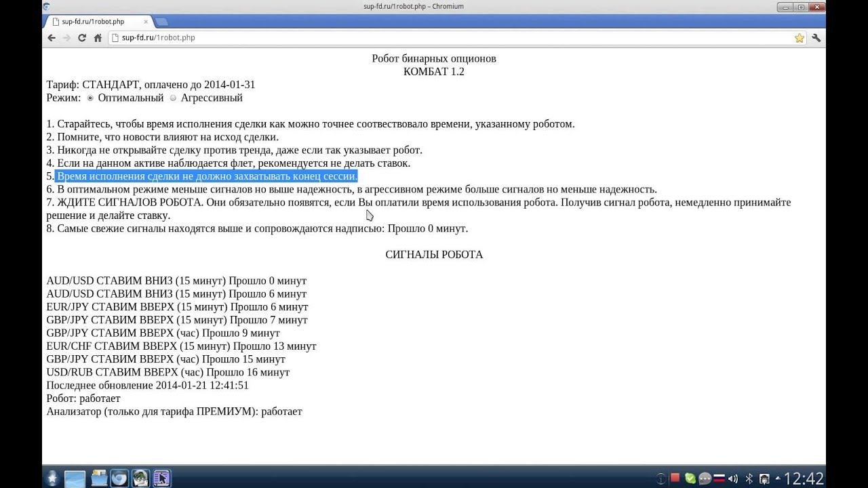Expand hidden system tray icons arrow
The height and width of the screenshot is (488, 868).
(x=778, y=479)
